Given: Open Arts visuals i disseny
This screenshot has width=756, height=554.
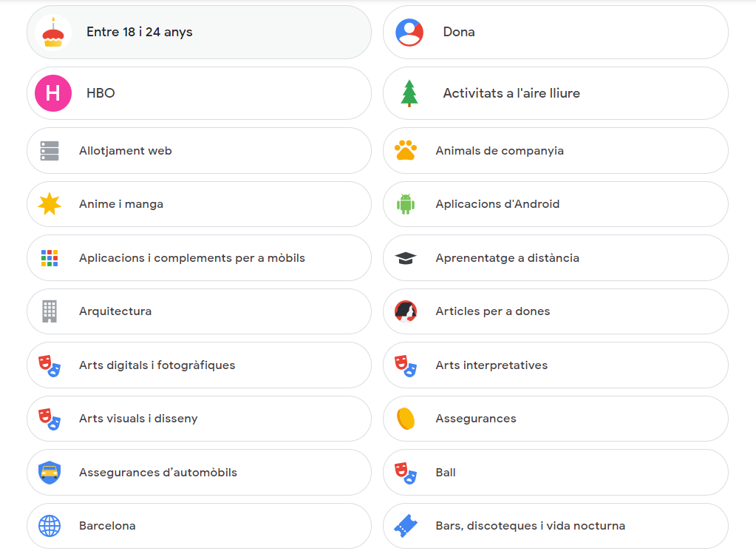Looking at the screenshot, I should [198, 419].
